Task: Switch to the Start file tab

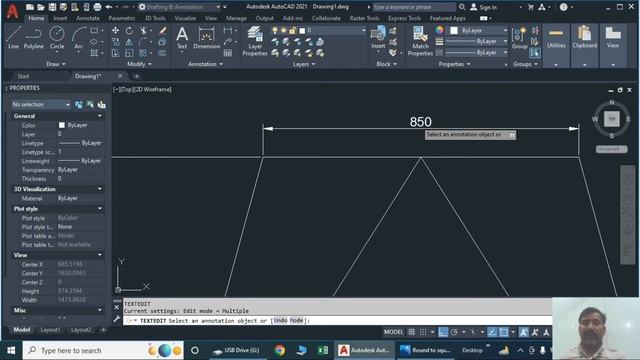Action: pyautogui.click(x=23, y=76)
